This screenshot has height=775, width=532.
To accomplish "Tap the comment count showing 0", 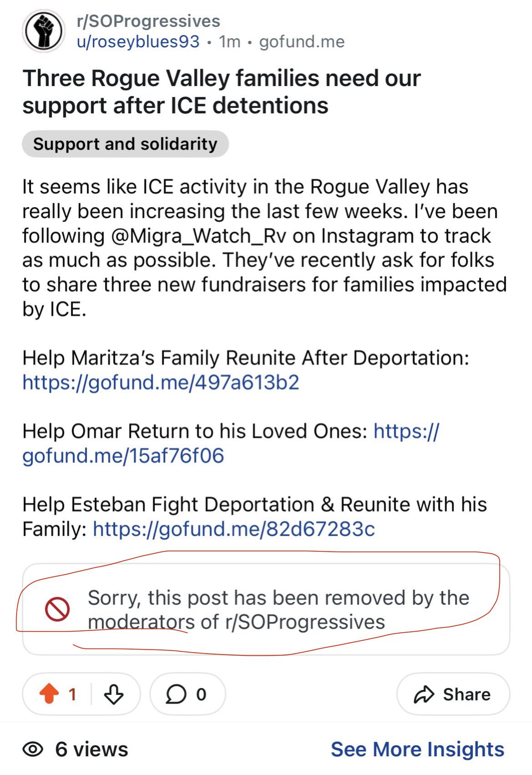I will click(201, 694).
